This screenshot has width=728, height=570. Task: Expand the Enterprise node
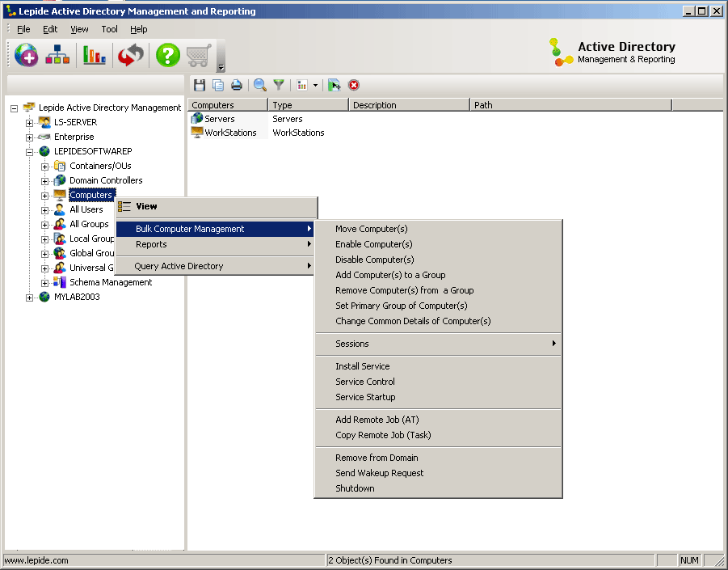[29, 137]
